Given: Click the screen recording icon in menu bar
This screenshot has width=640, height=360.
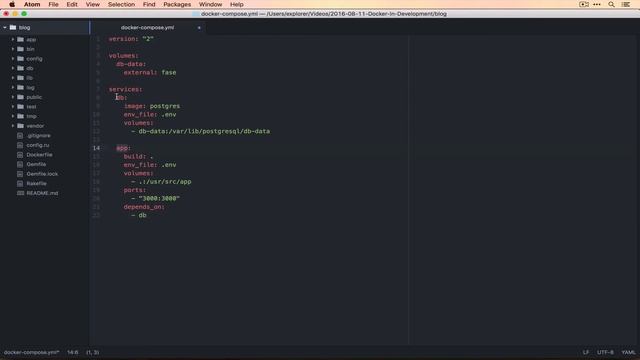Looking at the screenshot, I should click(x=584, y=4).
